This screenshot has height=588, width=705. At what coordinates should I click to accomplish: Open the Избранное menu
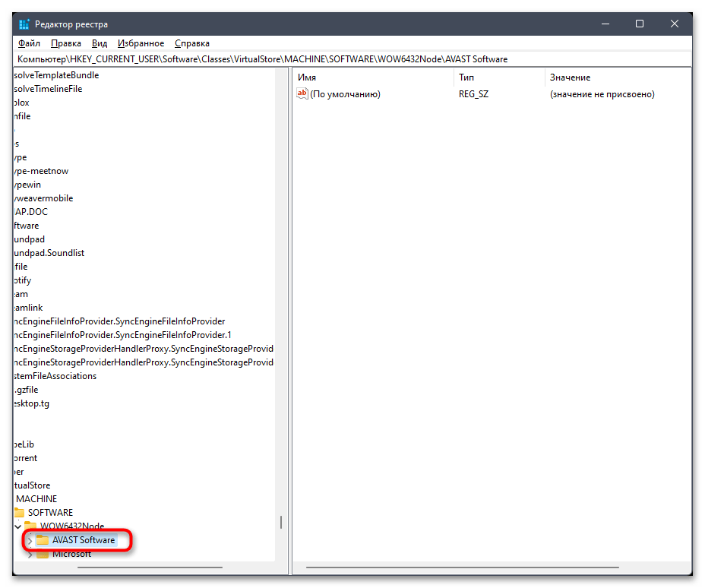(x=141, y=43)
